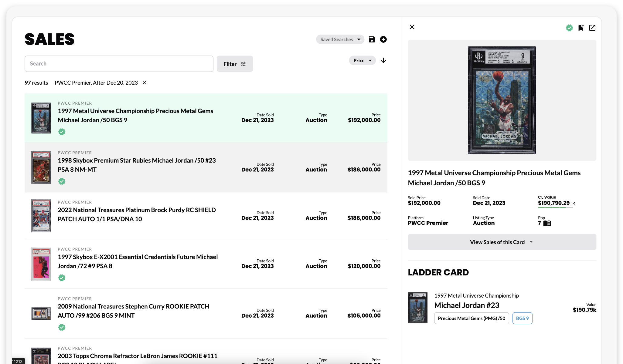Click Stephen Curry patch auto thumbnail
The width and height of the screenshot is (623, 364).
point(41,313)
